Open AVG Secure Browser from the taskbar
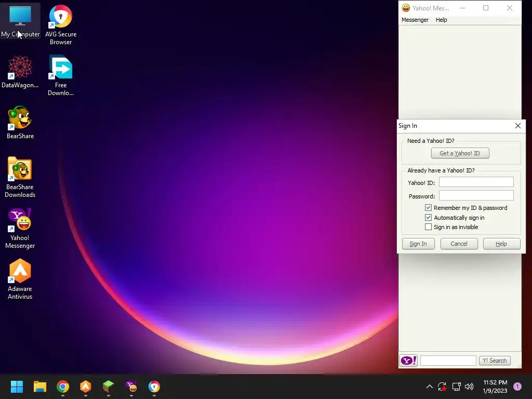 [154, 387]
